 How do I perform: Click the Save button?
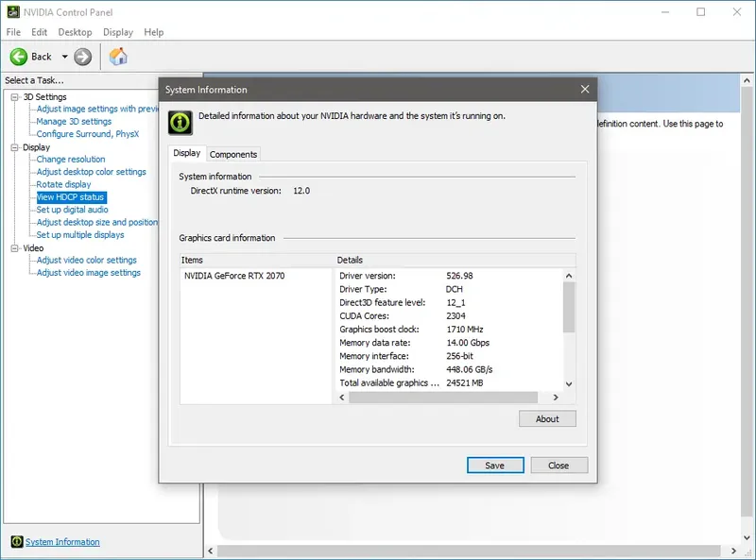pyautogui.click(x=495, y=465)
